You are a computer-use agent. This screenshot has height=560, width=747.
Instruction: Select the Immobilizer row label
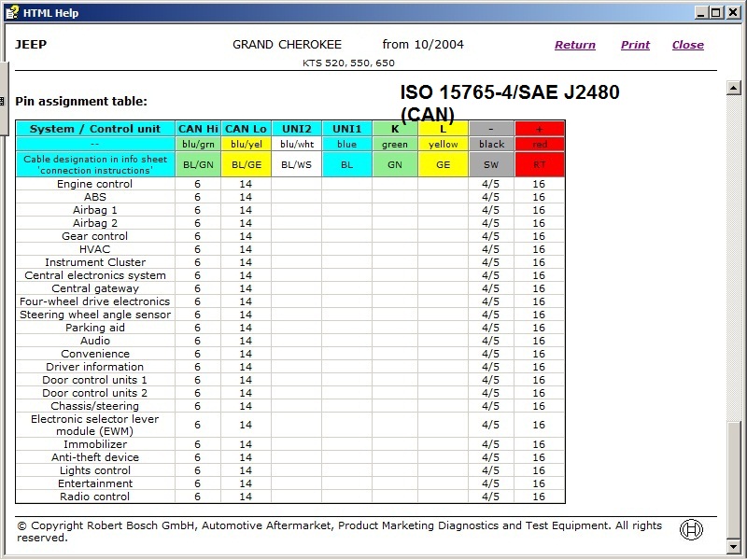coord(95,444)
